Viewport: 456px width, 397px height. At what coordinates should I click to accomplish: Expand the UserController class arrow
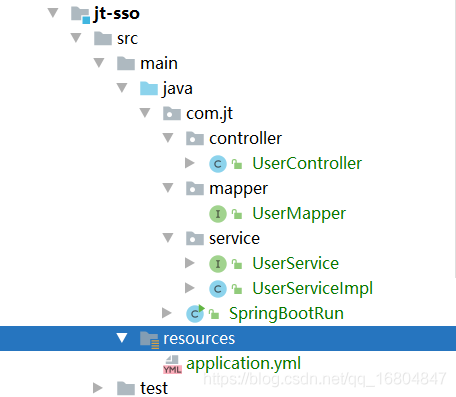pos(190,163)
